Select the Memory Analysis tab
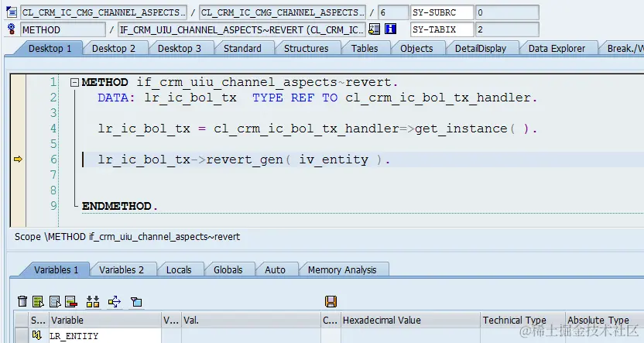The width and height of the screenshot is (644, 343). (x=342, y=270)
